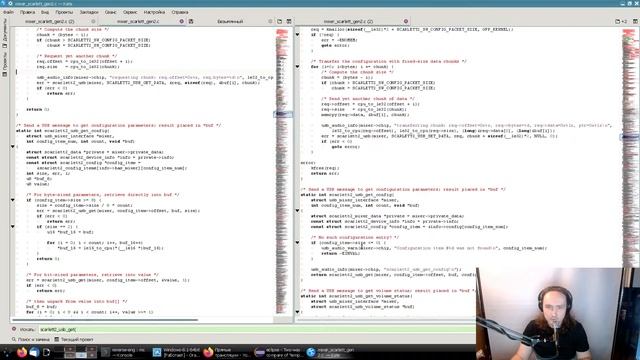Image resolution: width=640 pixels, height=360 pixels.
Task: Open the Сеанс menu
Action: (x=111, y=12)
